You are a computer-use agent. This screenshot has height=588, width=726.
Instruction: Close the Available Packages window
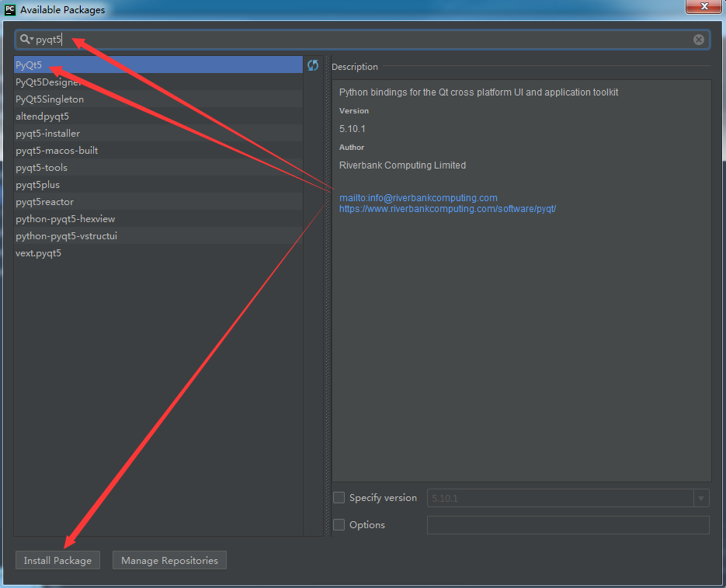tap(703, 6)
